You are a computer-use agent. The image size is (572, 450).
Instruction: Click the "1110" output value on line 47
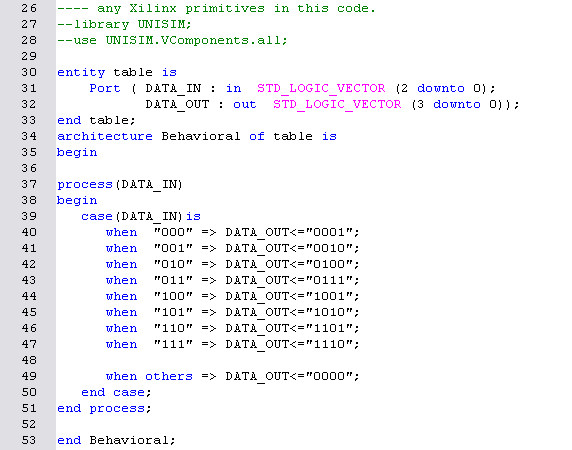click(329, 344)
